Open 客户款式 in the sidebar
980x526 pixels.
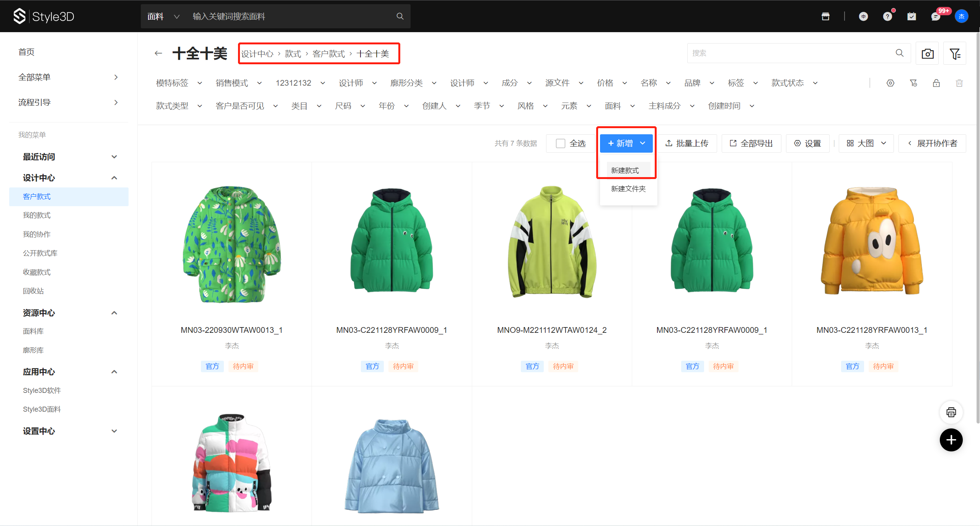pyautogui.click(x=69, y=197)
